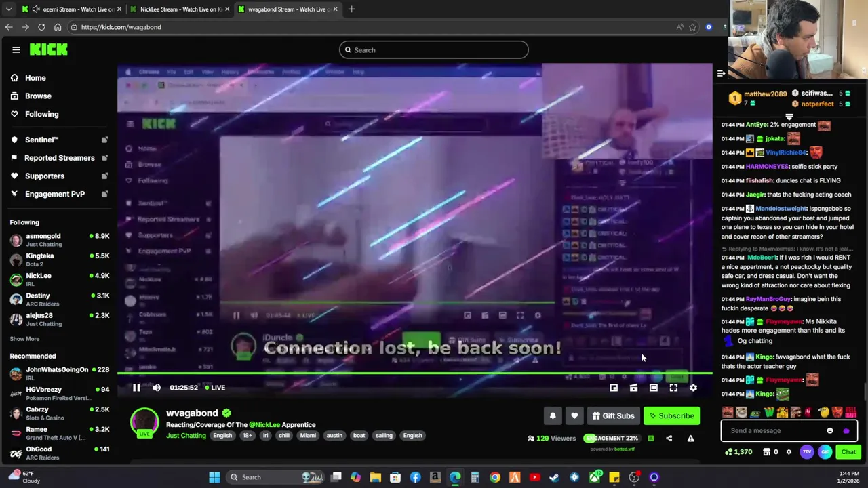Click the @NickLee mention in title

point(264,425)
